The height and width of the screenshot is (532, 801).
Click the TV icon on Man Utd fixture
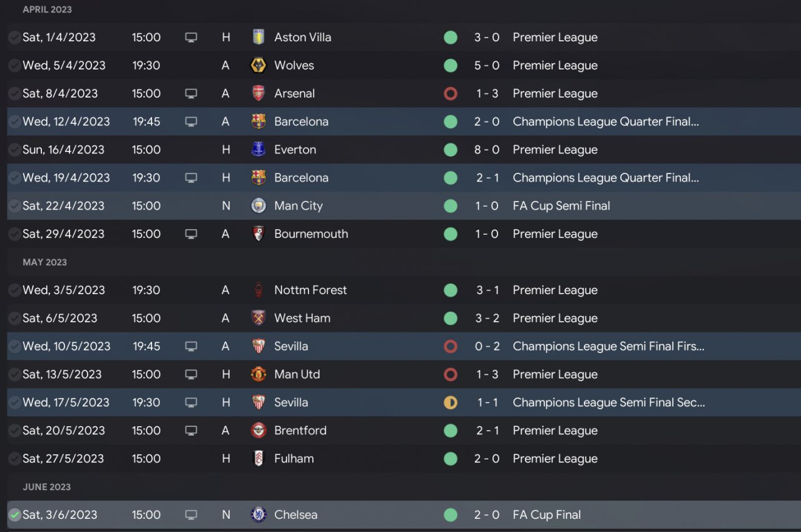point(191,374)
